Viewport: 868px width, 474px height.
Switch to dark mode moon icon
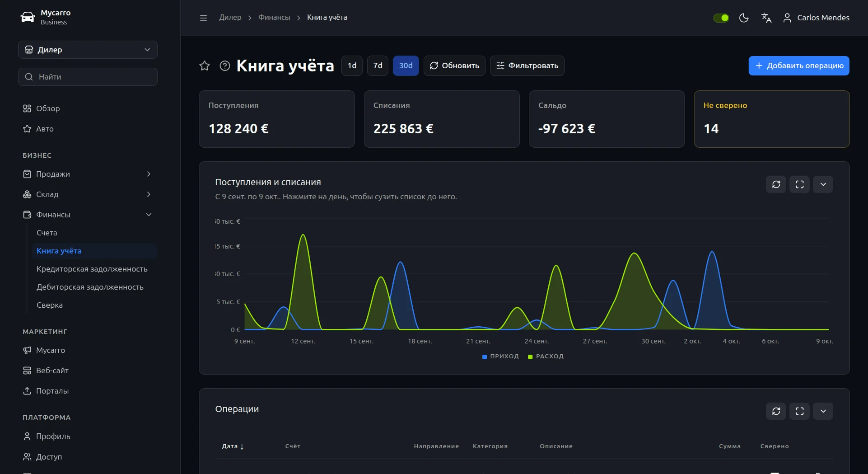744,18
